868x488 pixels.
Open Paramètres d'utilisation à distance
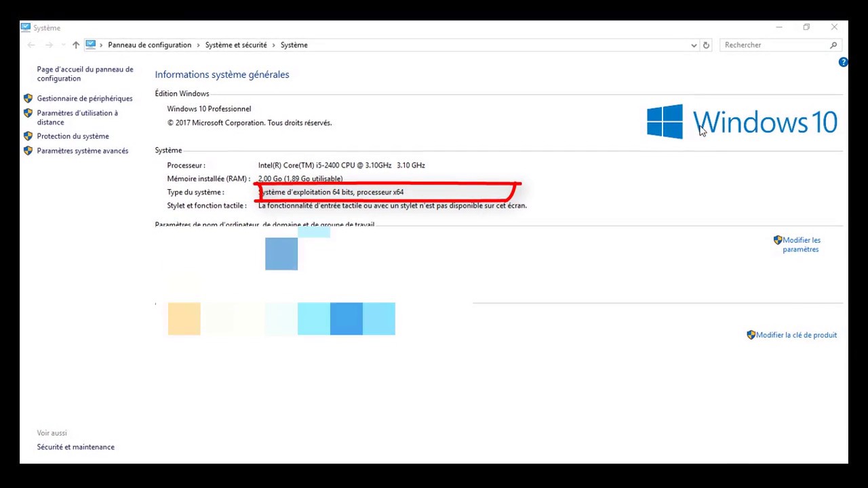(77, 117)
